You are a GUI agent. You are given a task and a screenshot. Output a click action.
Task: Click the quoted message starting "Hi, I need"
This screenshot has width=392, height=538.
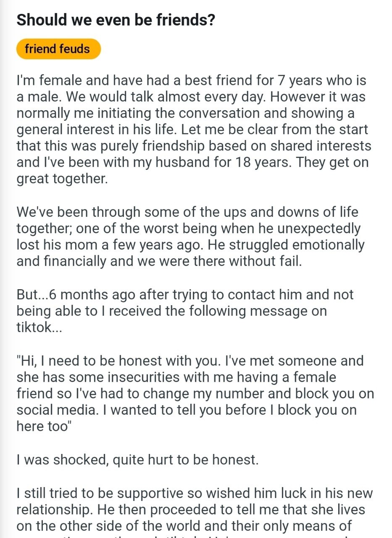pos(195,393)
